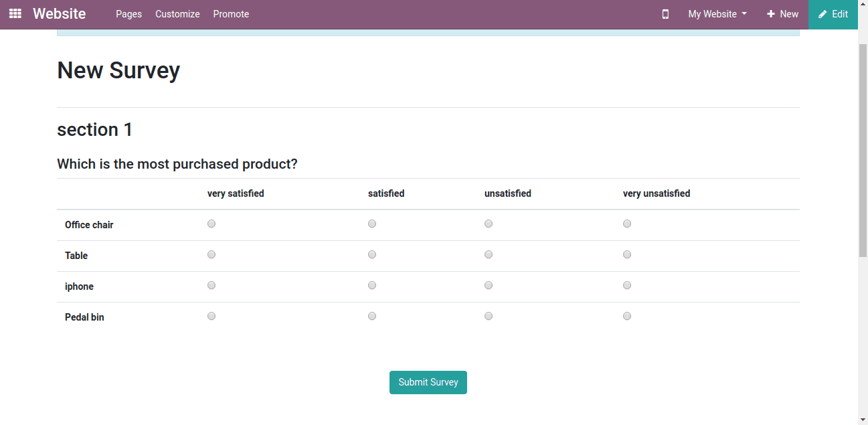Image resolution: width=868 pixels, height=425 pixels.
Task: Click the 'Pedal bin' row label
Action: pos(84,317)
